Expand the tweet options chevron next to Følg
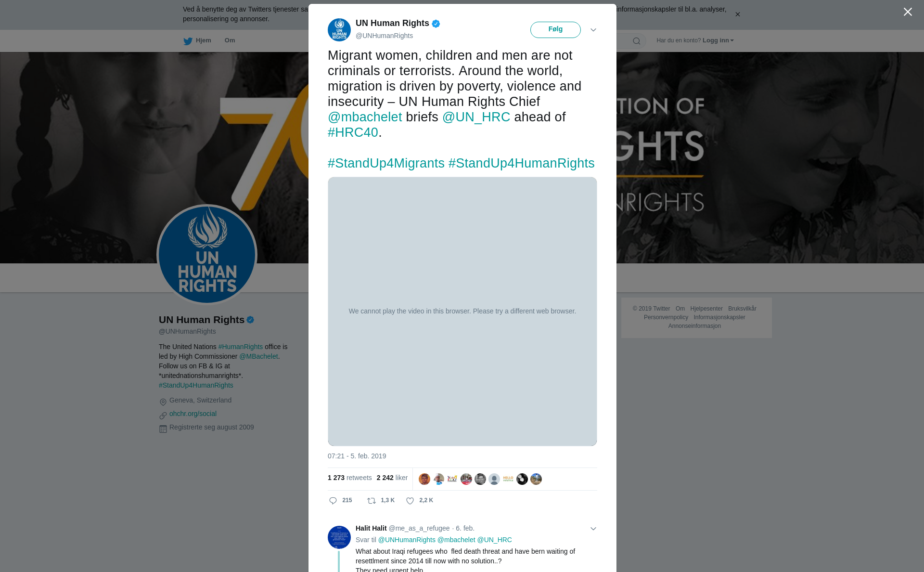The width and height of the screenshot is (924, 572). pyautogui.click(x=593, y=30)
